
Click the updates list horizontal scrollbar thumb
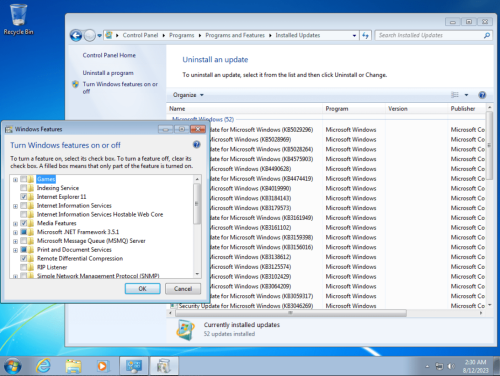point(291,313)
